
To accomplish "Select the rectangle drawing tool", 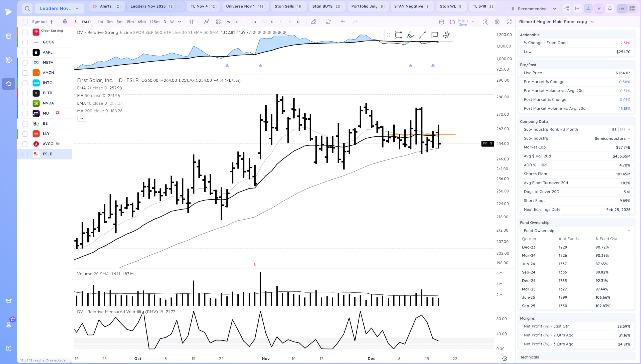I will (398, 35).
